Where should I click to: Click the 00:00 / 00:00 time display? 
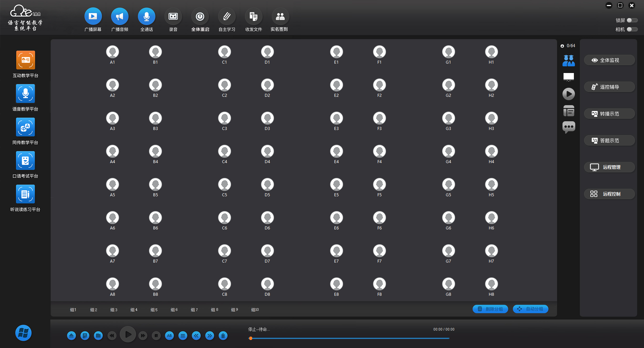pyautogui.click(x=444, y=330)
